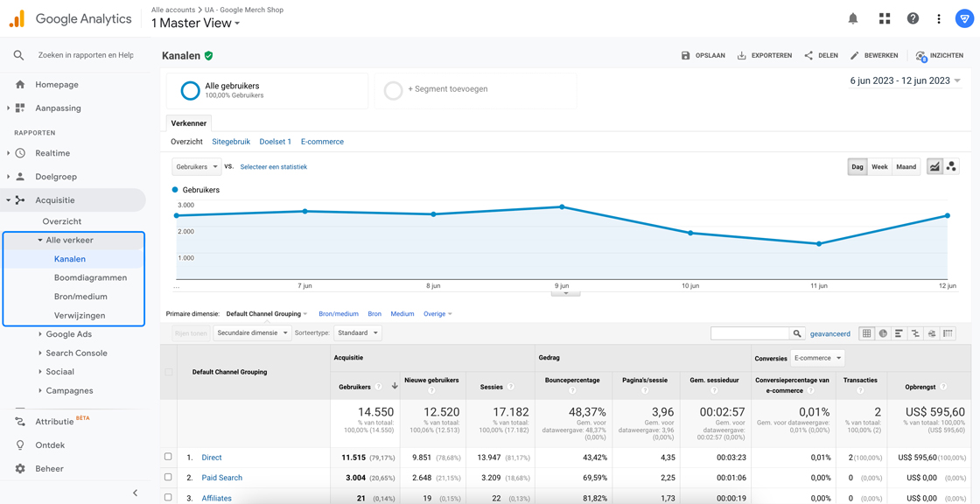
Task: Tick the checkbox for Paid Search row
Action: click(168, 477)
